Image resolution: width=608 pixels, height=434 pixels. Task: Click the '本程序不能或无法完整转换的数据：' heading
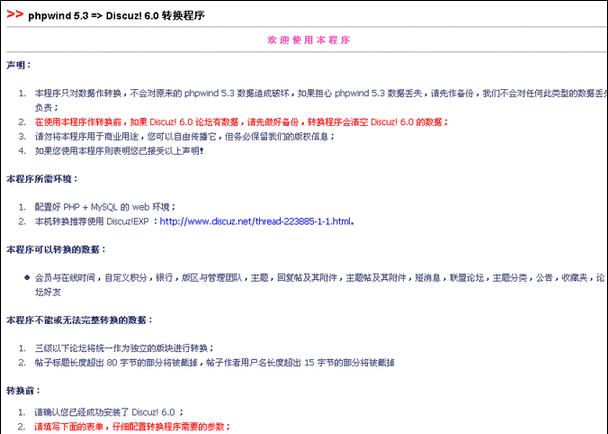click(x=80, y=320)
